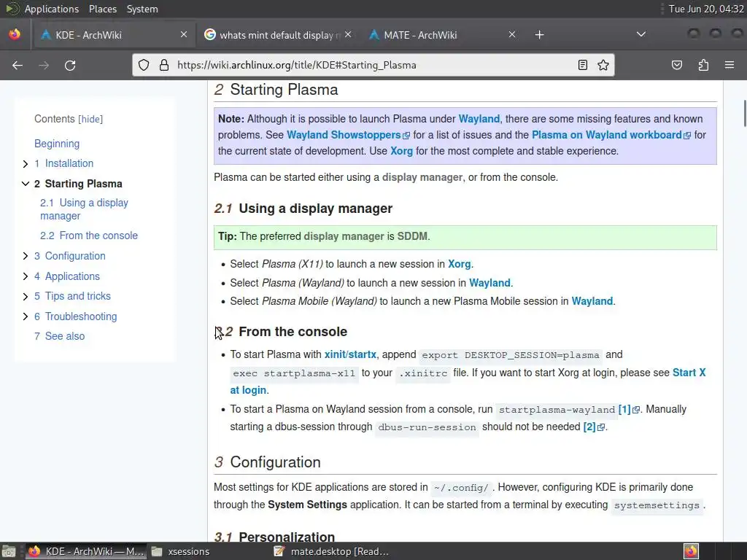Go to 7 See also entry
747x560 pixels.
60,336
